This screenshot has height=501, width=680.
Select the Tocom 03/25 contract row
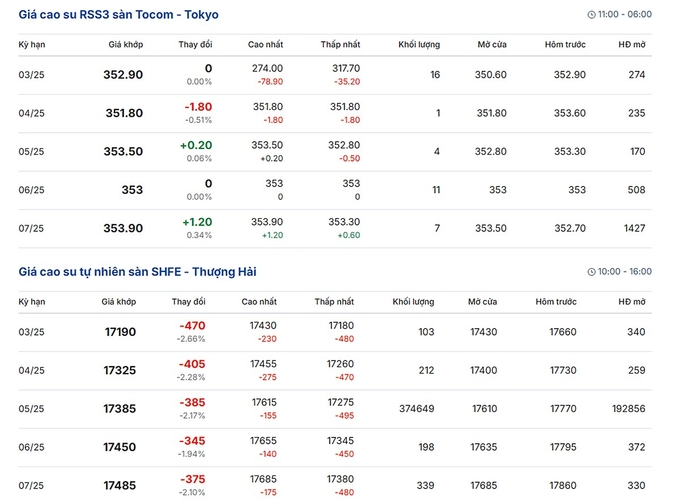335,75
